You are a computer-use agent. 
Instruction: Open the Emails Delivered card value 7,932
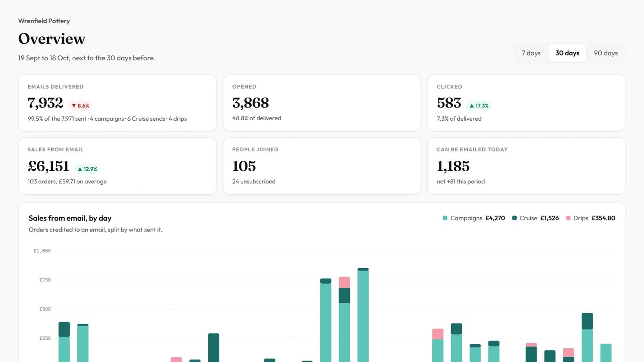45,103
